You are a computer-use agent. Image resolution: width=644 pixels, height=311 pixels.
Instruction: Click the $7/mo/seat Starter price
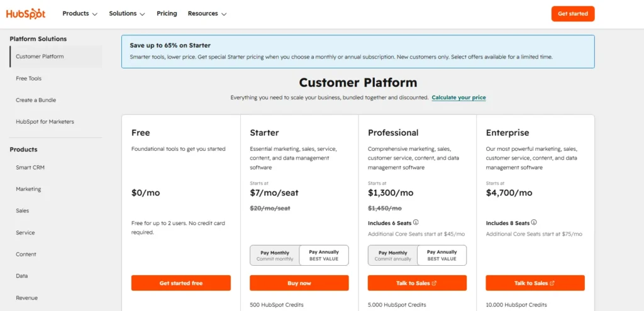274,192
